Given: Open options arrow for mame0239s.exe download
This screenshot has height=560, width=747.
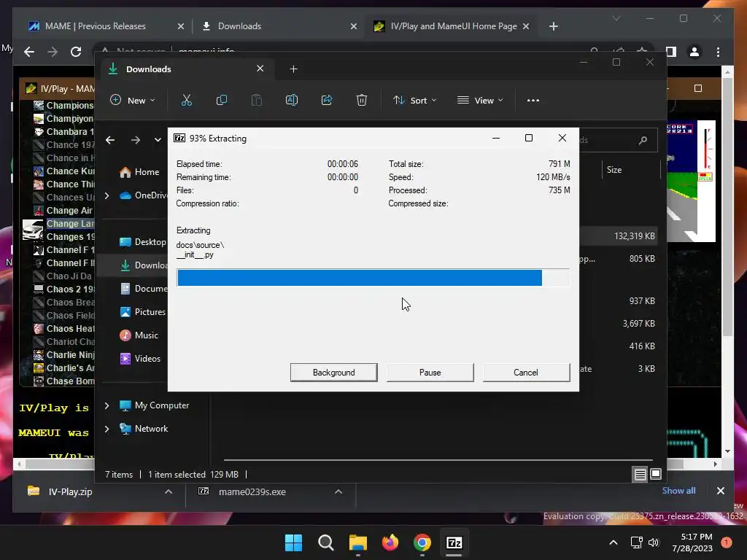Looking at the screenshot, I should click(338, 491).
